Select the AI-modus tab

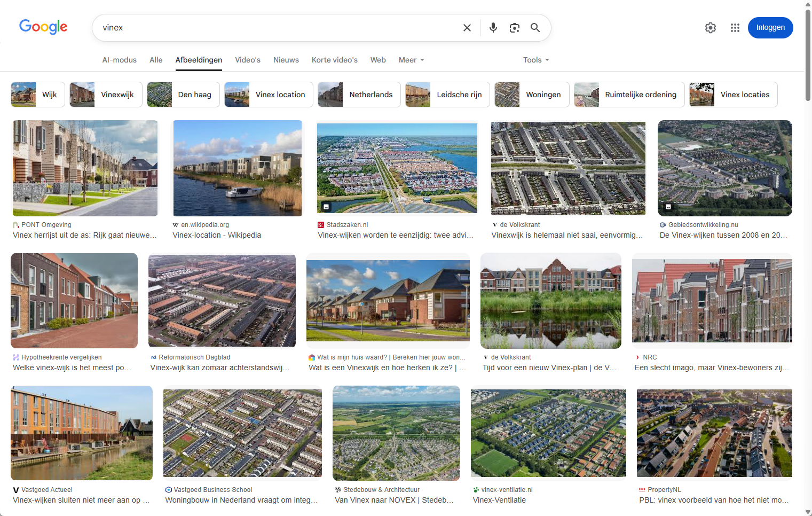coord(119,60)
